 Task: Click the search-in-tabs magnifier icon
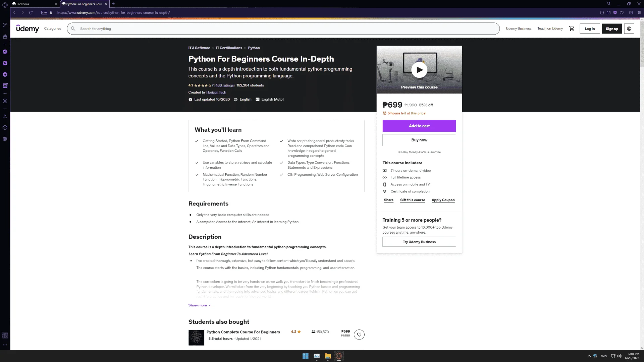pyautogui.click(x=608, y=4)
